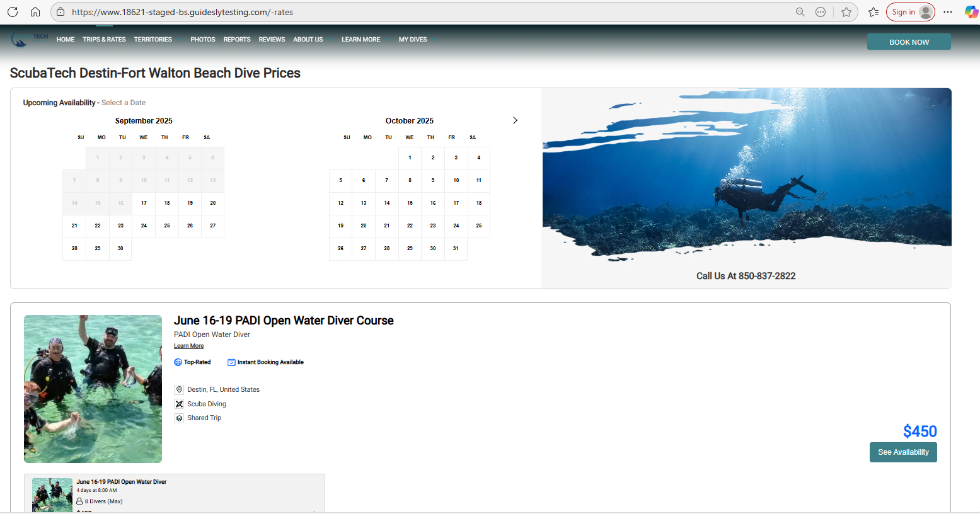Launch Copilot from the browser toolbar
The height and width of the screenshot is (514, 980).
point(971,12)
